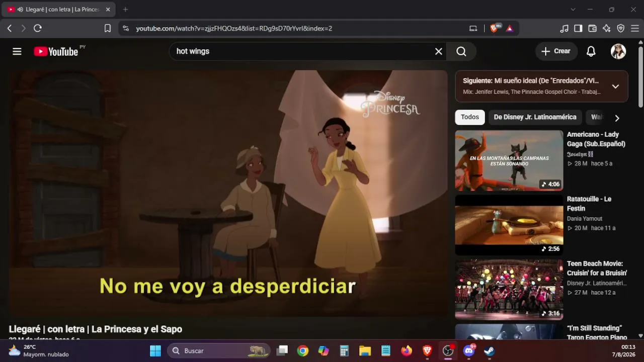The image size is (644, 362).
Task: Open Leo AI assistant
Action: 607,29
